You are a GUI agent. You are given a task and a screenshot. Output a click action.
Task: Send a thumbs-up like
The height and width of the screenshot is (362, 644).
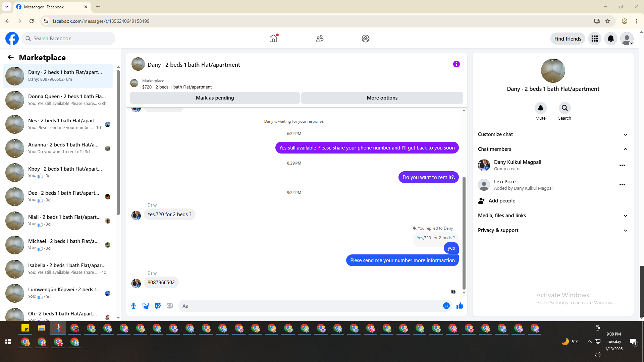(x=460, y=306)
